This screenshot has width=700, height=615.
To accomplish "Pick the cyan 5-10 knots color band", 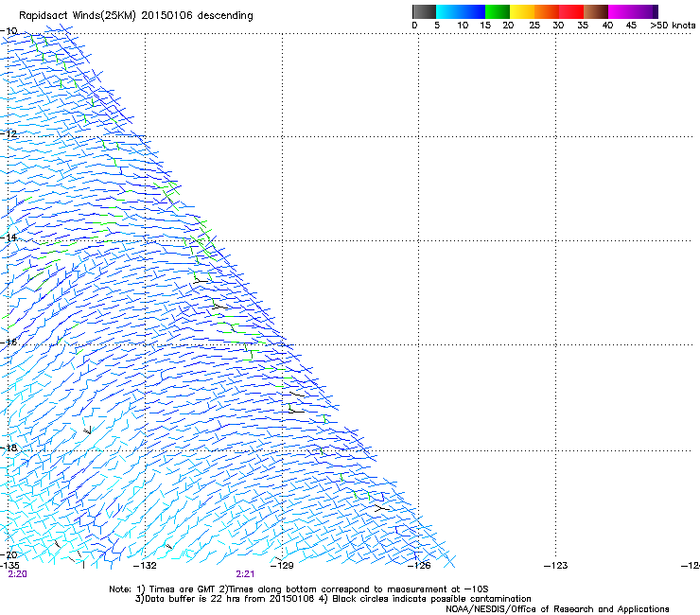I will pos(448,11).
